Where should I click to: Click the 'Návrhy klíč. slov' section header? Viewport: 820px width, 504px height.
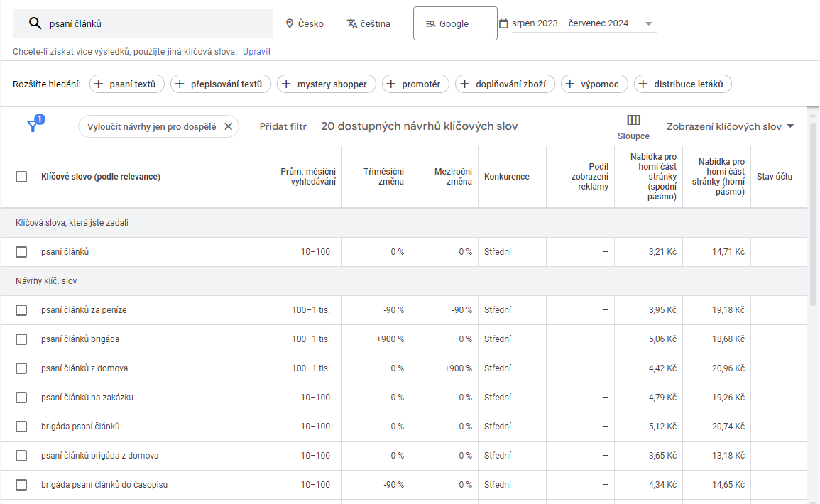(x=46, y=281)
